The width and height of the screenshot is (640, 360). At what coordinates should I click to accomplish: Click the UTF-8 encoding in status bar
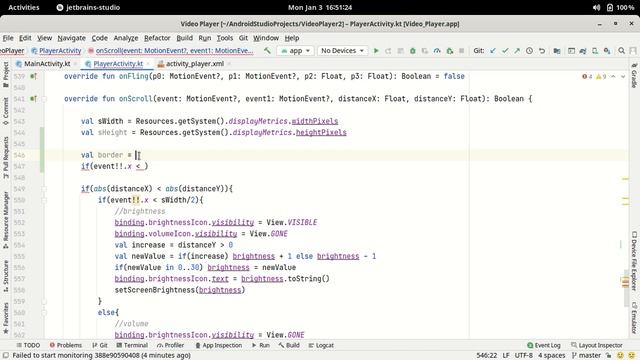coord(524,356)
